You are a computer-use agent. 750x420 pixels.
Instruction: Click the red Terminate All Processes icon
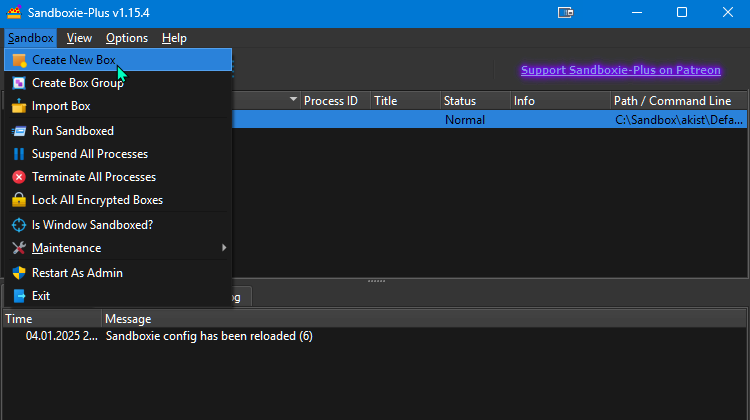(x=19, y=177)
